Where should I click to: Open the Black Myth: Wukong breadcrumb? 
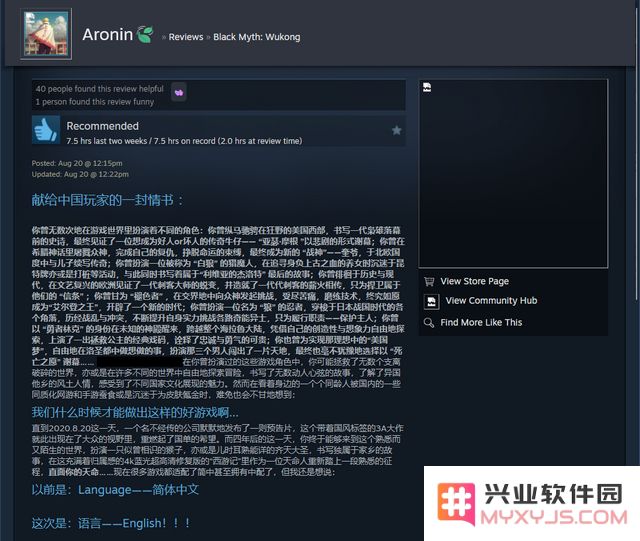pos(257,37)
